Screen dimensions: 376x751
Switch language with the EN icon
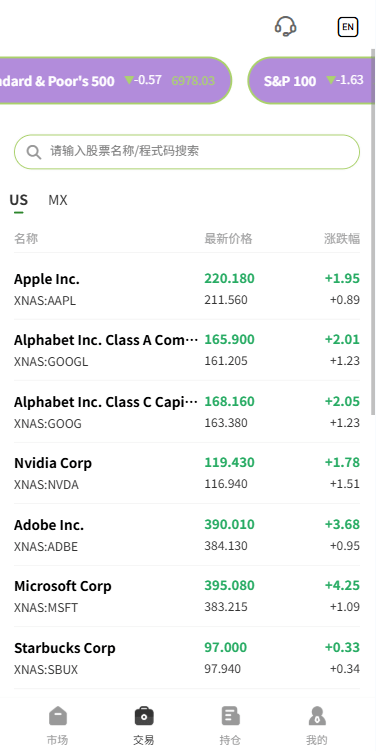click(348, 27)
